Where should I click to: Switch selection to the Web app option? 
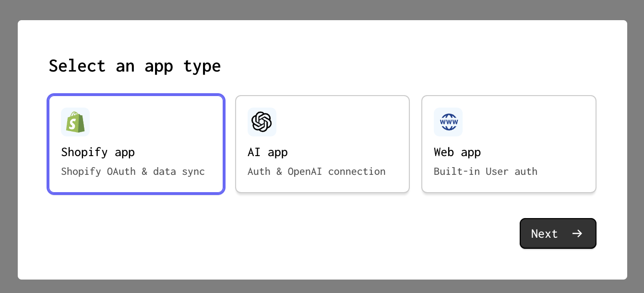509,144
